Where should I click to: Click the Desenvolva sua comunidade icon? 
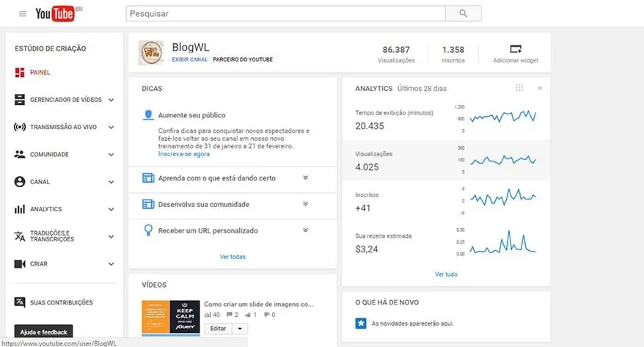click(148, 204)
